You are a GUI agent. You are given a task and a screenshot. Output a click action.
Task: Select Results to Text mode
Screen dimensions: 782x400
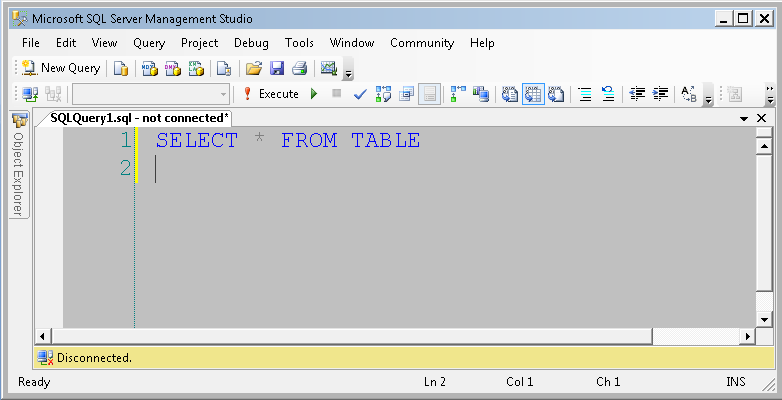pos(510,94)
